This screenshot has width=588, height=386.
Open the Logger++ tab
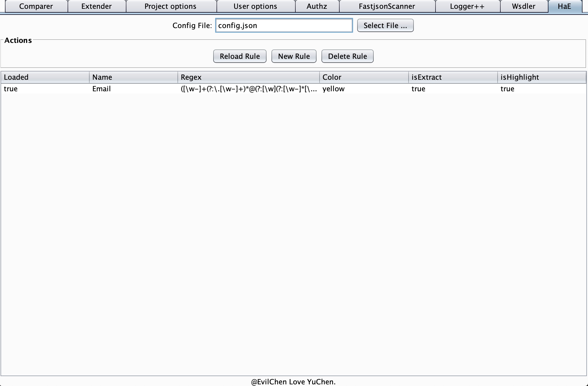click(467, 6)
